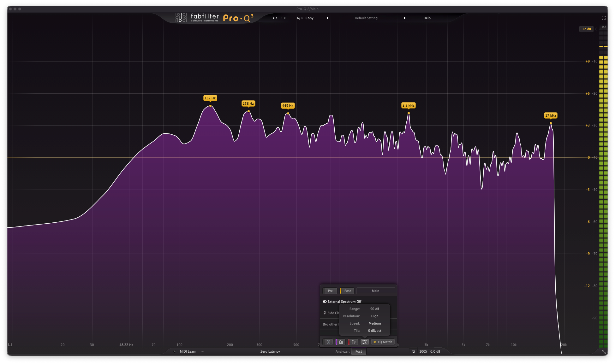Toggle collision detection icon with red indicator

point(353,342)
